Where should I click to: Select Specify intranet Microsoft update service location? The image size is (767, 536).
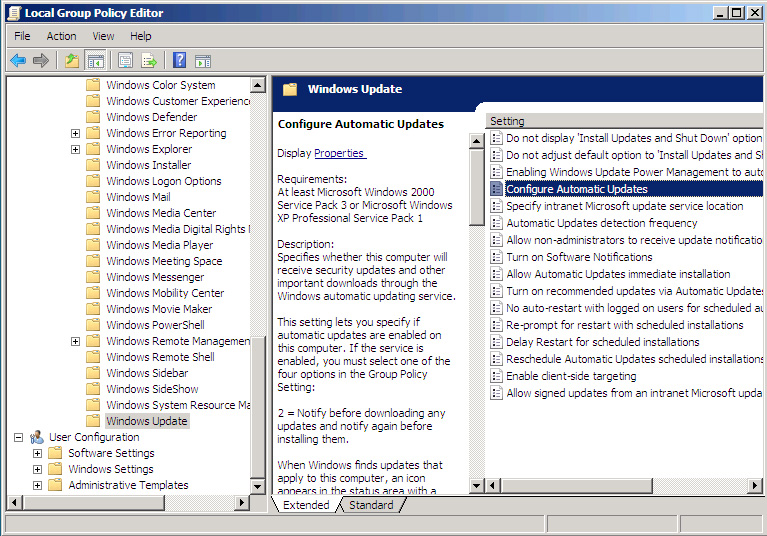click(625, 206)
